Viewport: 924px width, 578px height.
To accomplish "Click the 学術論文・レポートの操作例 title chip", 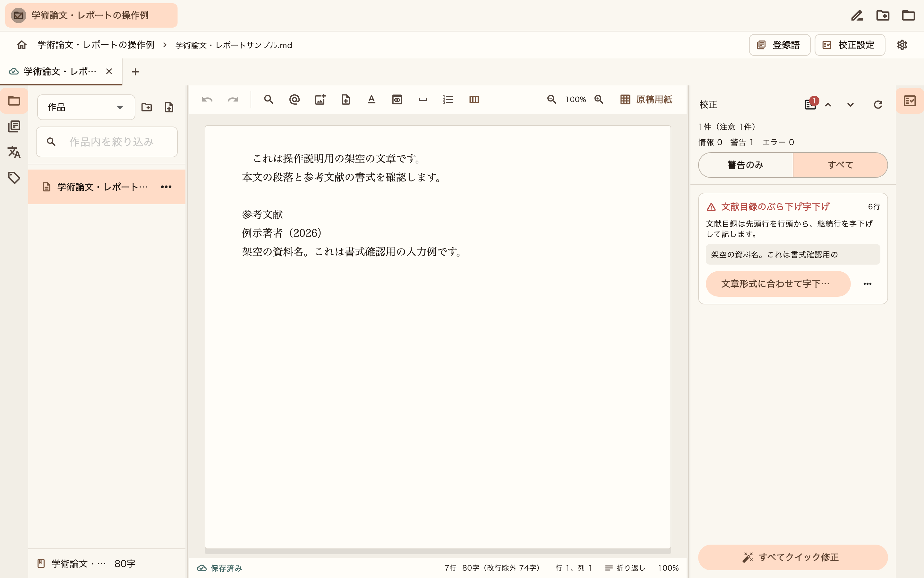I will tap(91, 15).
